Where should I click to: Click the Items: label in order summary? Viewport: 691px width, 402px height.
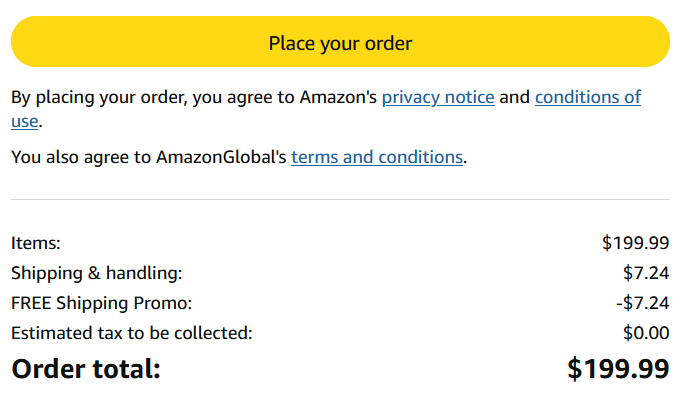pyautogui.click(x=36, y=243)
